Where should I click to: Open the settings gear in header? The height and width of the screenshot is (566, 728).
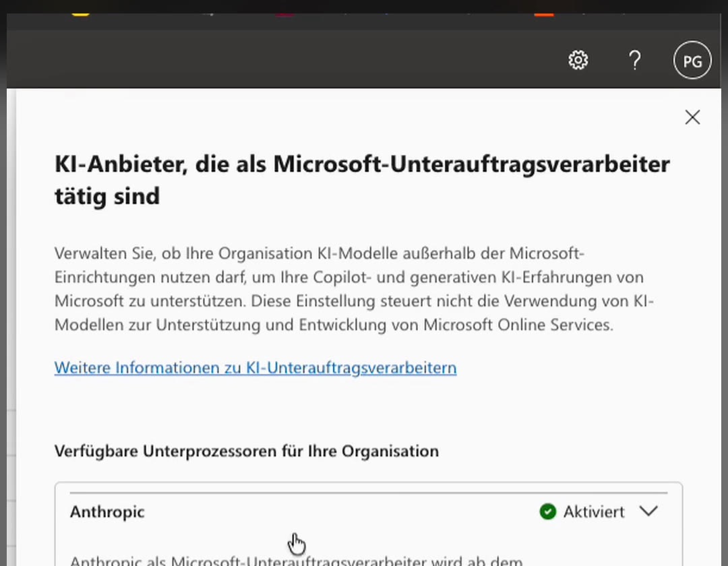[578, 61]
